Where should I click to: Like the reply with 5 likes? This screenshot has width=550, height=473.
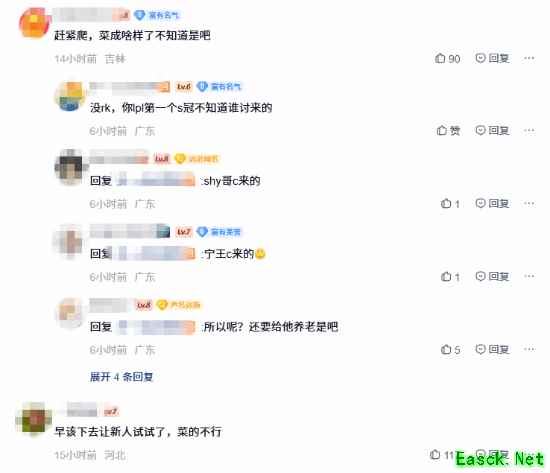click(450, 349)
